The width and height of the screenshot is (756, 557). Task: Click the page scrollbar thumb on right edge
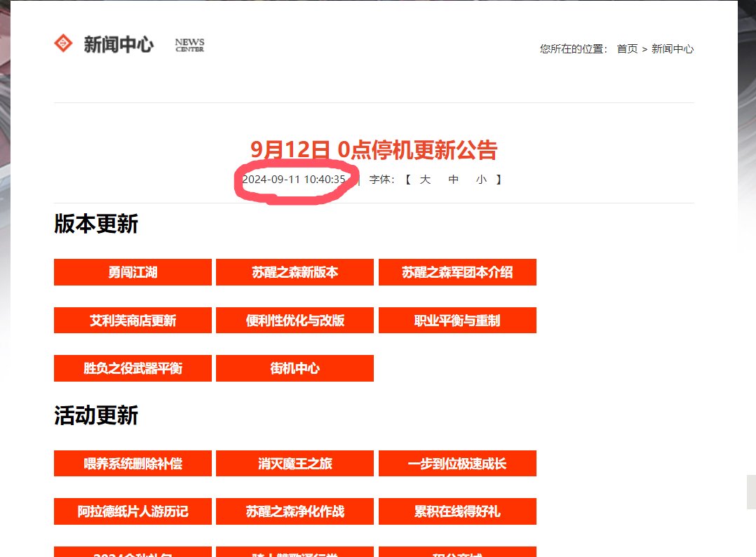tap(751, 492)
